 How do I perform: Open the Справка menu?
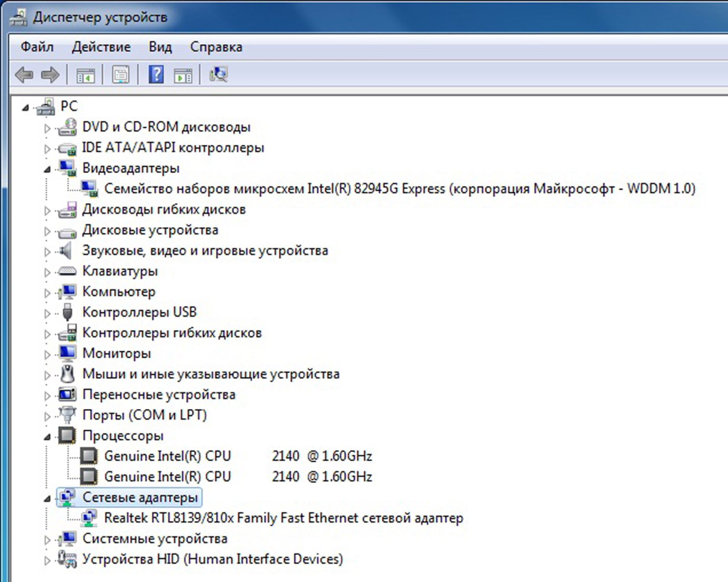tap(216, 47)
